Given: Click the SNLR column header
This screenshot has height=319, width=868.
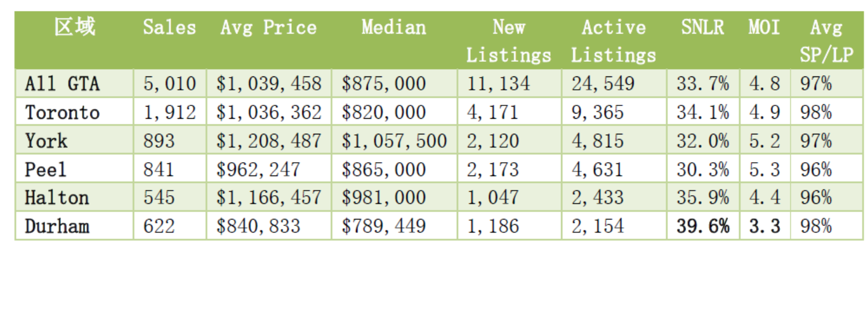Looking at the screenshot, I should click(702, 27).
